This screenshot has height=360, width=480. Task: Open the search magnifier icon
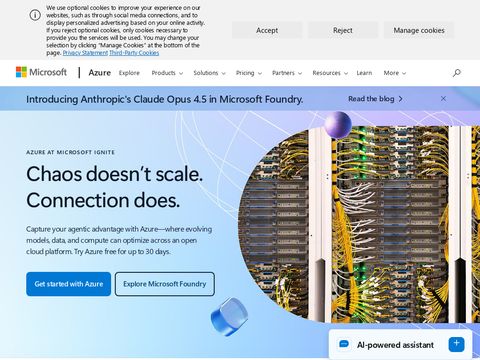coord(457,73)
